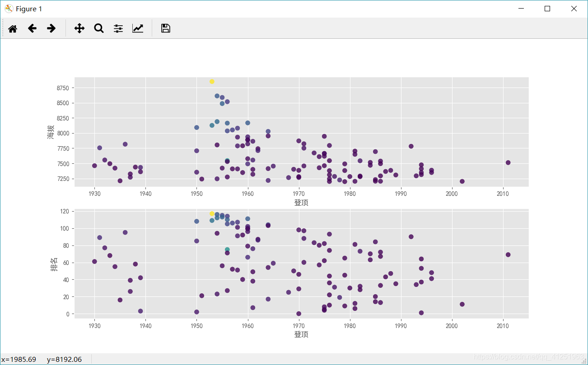Viewport: 588px width, 365px height.
Task: Click the matplotlib icon in title bar
Action: [9, 9]
